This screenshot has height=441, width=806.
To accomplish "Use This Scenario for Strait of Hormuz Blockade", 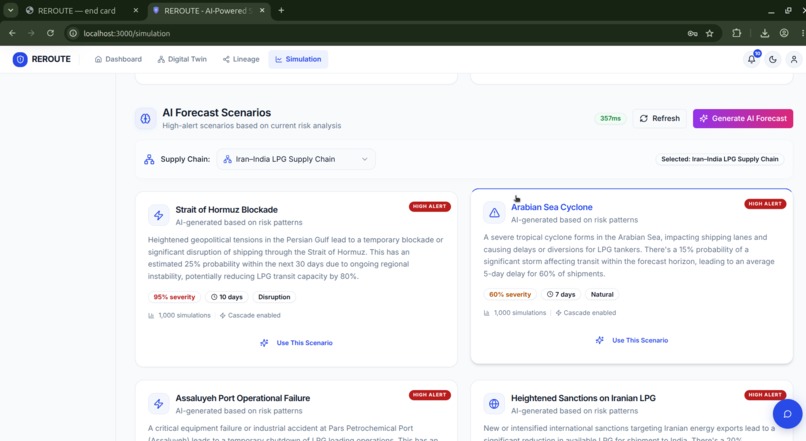I will (297, 343).
